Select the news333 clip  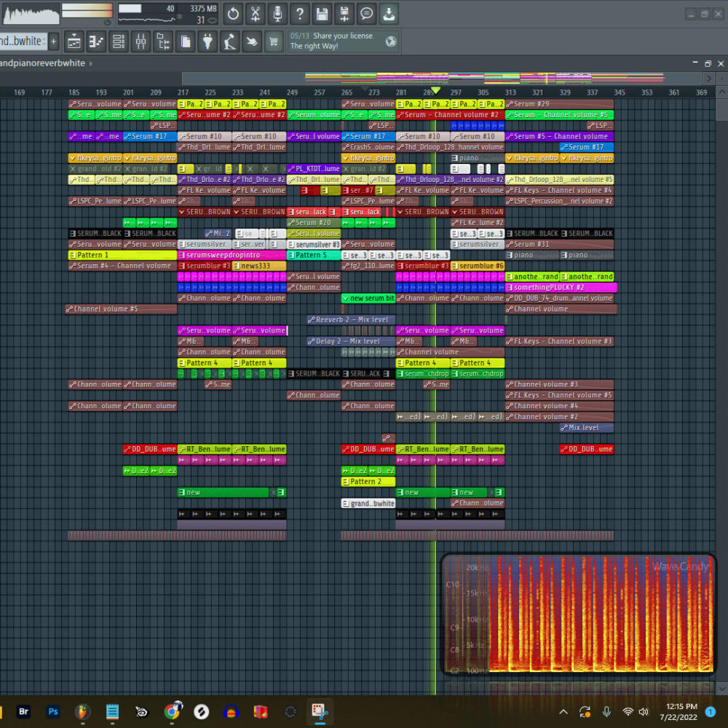point(259,266)
